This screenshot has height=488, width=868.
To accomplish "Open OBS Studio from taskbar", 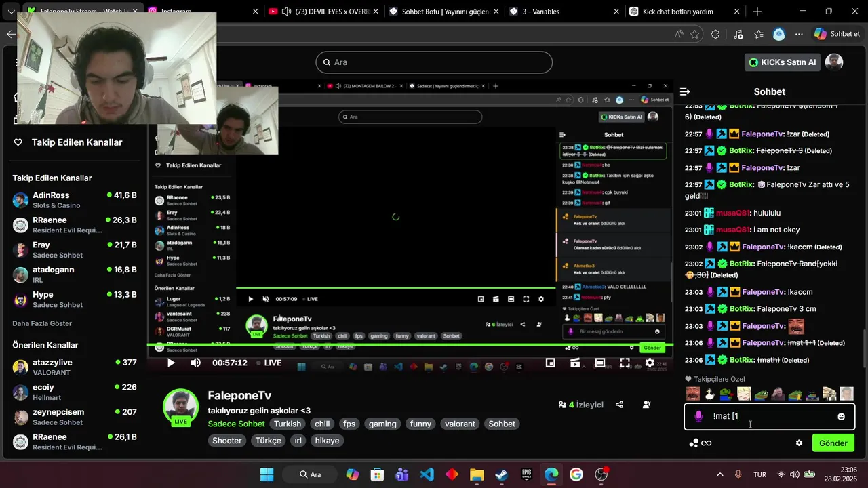I will [x=601, y=474].
